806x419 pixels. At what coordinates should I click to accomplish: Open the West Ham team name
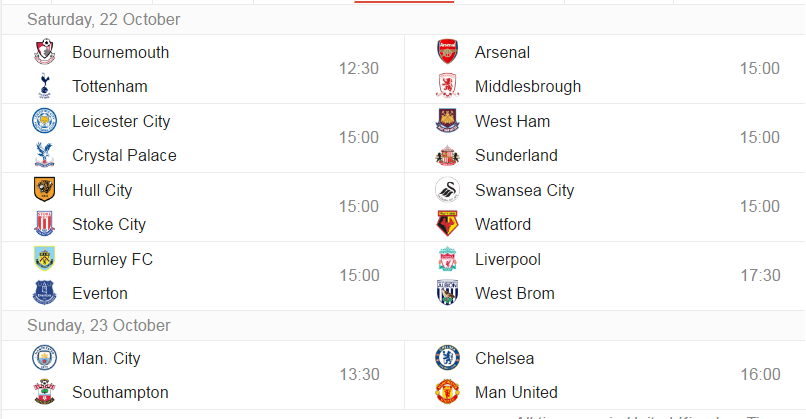(512, 121)
